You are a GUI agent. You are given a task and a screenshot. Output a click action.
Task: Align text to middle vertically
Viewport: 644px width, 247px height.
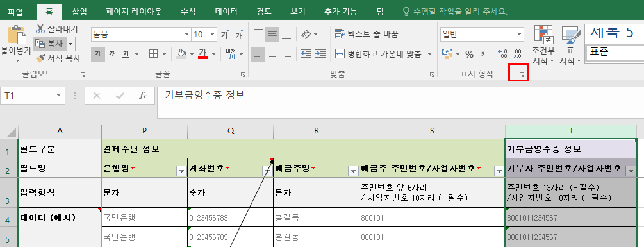272,34
